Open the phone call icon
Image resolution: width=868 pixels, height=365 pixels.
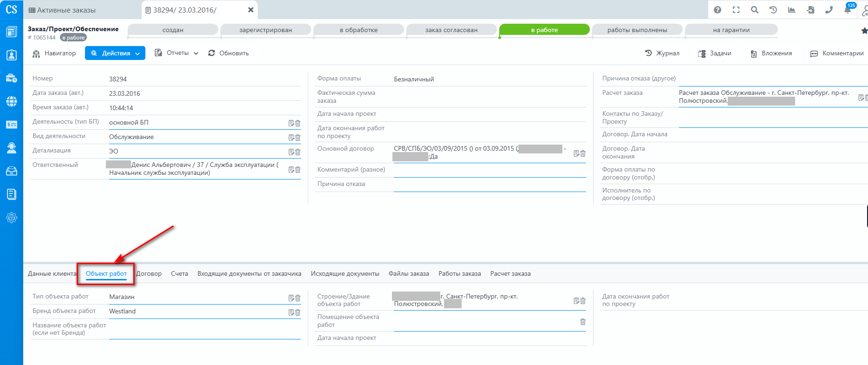[829, 10]
